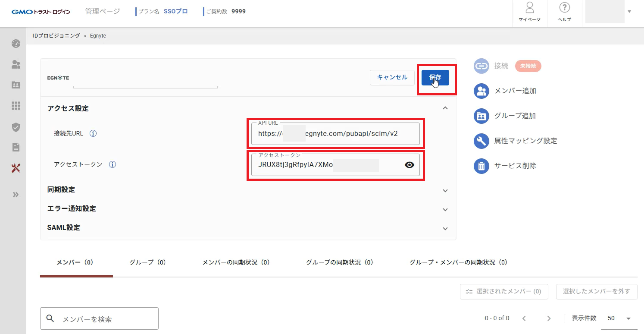Click the SSOプロ plan name

(176, 12)
